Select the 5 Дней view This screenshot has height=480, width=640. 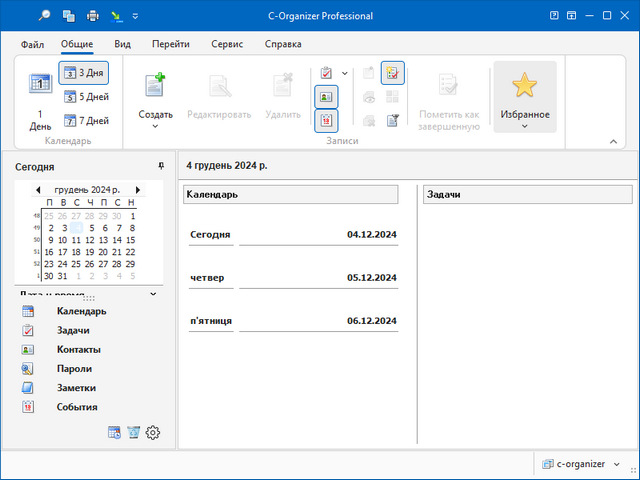tap(85, 97)
